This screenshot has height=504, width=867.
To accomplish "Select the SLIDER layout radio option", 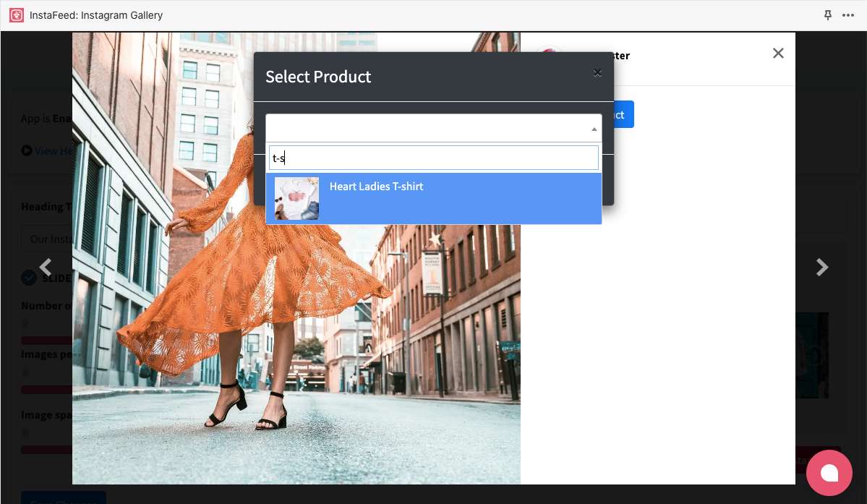I will click(29, 278).
